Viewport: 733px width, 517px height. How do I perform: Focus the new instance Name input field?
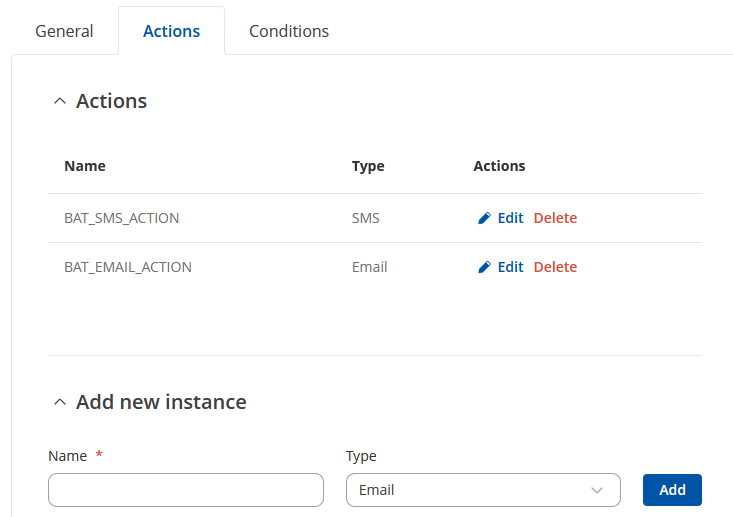(x=186, y=490)
